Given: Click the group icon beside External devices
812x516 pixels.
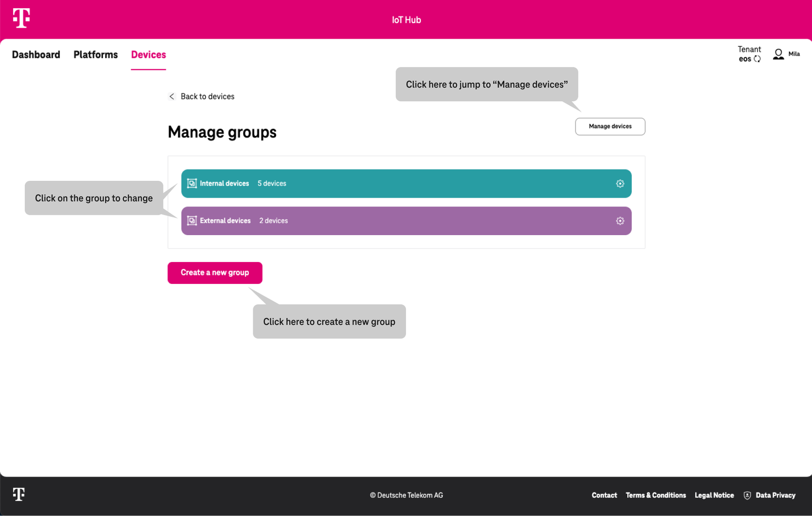Looking at the screenshot, I should click(x=192, y=221).
